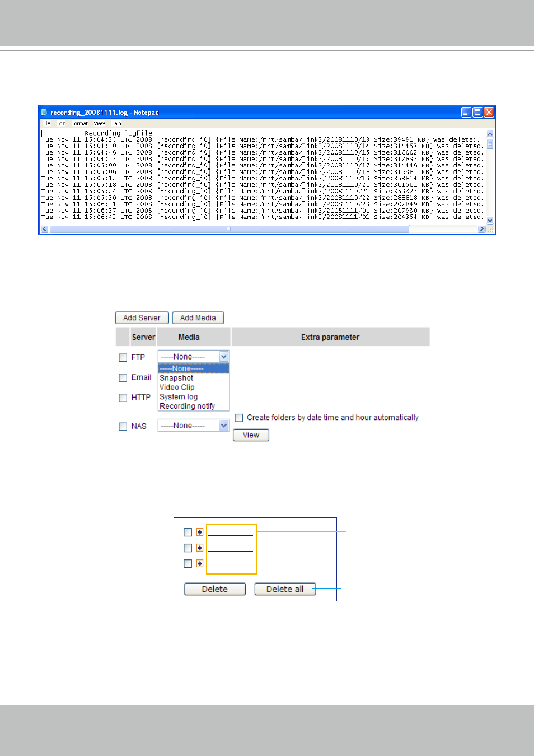Viewport: 534px width, 756px height.
Task: Click the Extra parameter column header
Action: pyautogui.click(x=330, y=337)
